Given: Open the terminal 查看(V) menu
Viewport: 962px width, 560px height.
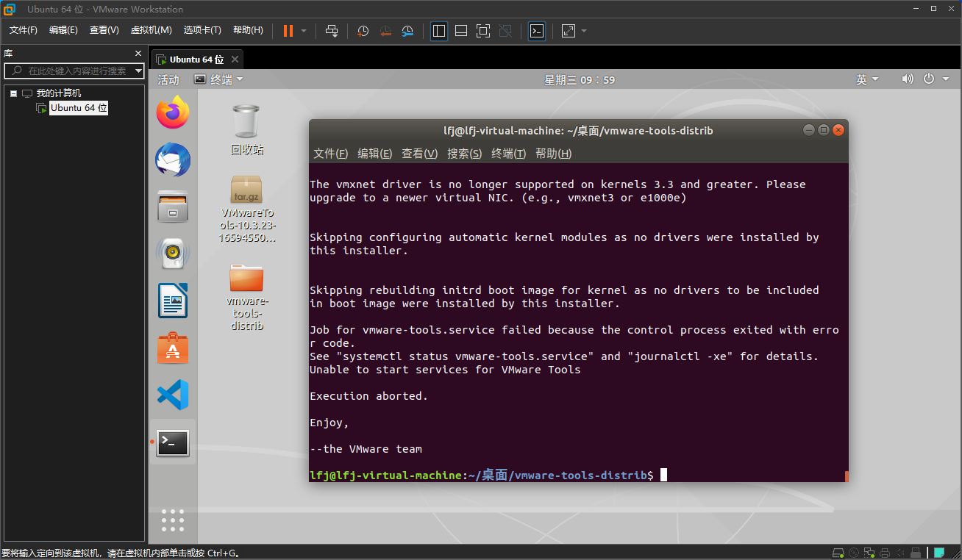Looking at the screenshot, I should (419, 154).
